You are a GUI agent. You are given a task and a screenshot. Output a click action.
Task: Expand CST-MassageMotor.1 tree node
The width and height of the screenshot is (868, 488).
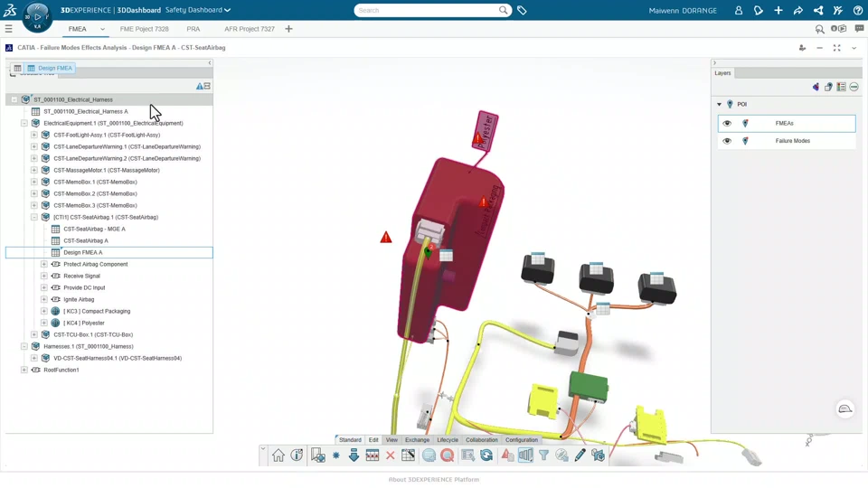tap(34, 170)
